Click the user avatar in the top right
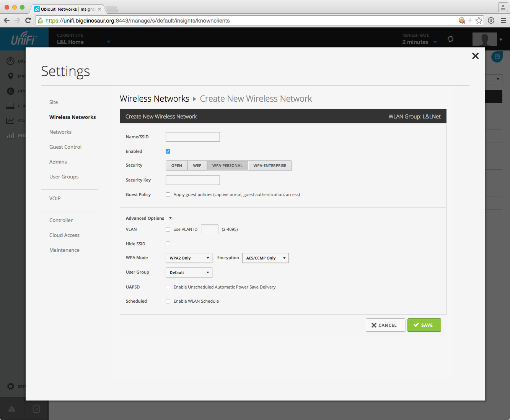The width and height of the screenshot is (510, 420). 484,39
